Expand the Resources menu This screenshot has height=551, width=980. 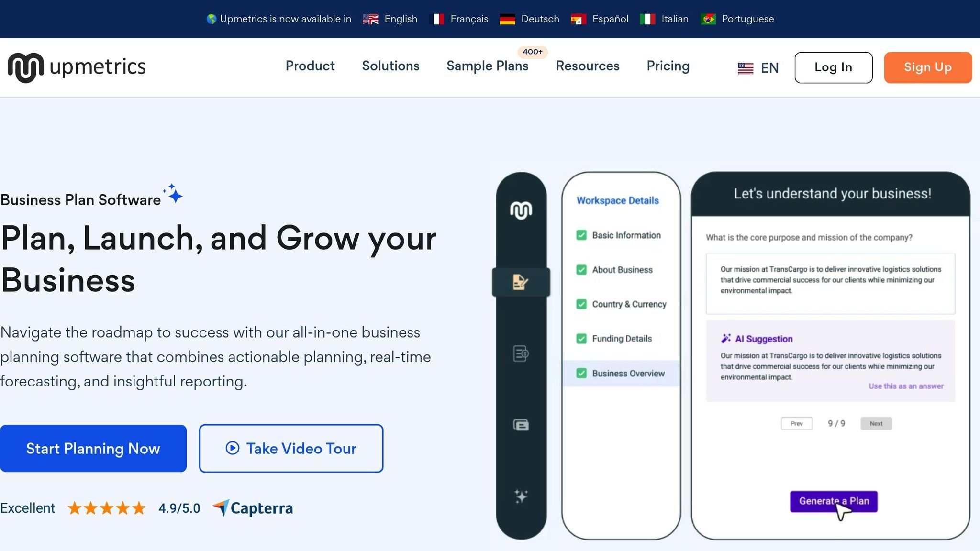587,66
